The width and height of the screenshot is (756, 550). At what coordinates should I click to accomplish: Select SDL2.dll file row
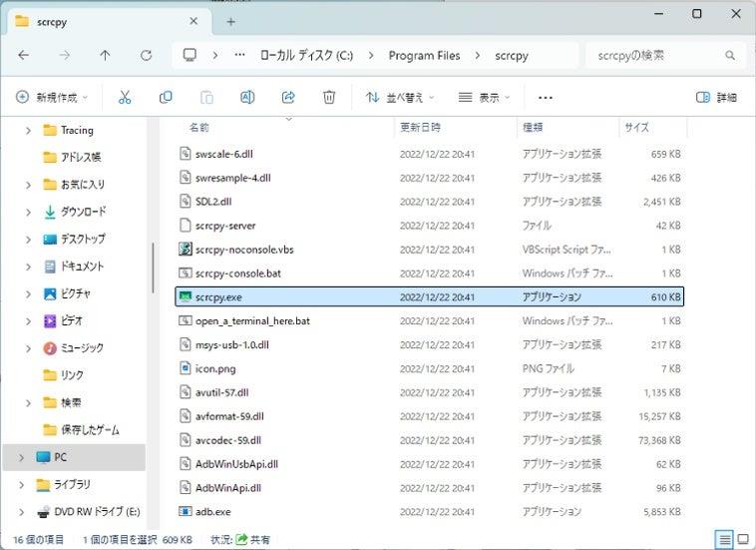point(430,202)
